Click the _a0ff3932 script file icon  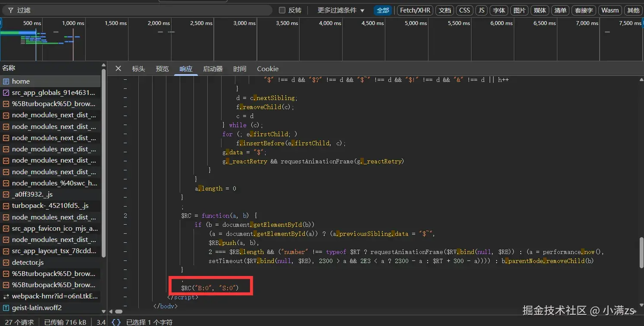6,194
